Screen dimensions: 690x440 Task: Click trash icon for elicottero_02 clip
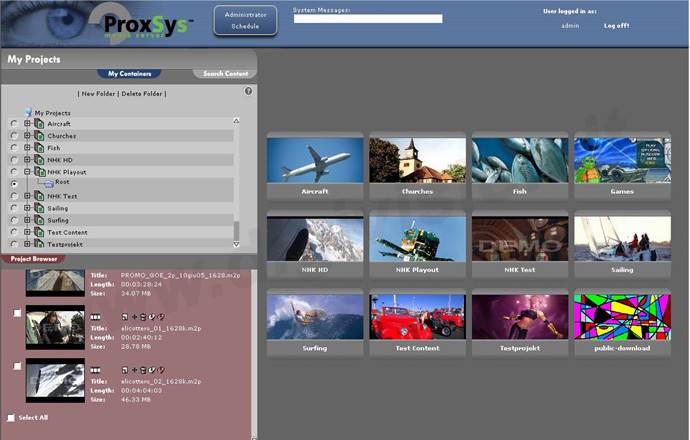tap(143, 370)
